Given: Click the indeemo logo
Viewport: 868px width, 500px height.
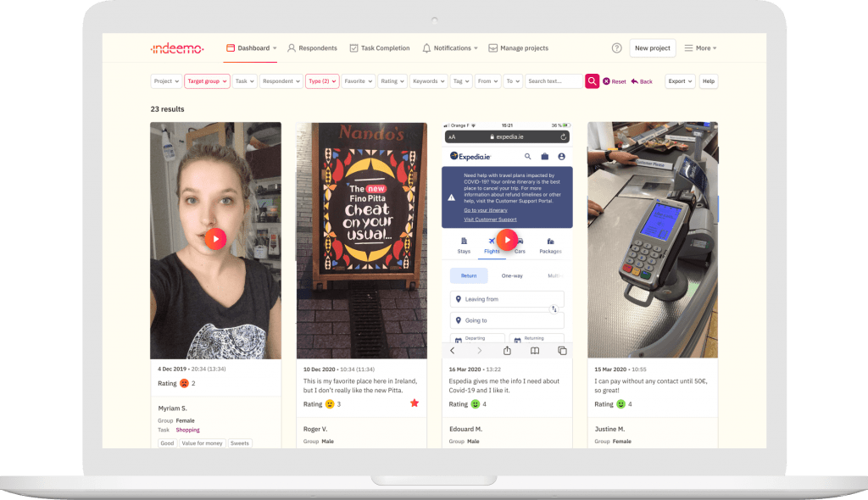Looking at the screenshot, I should (x=177, y=48).
